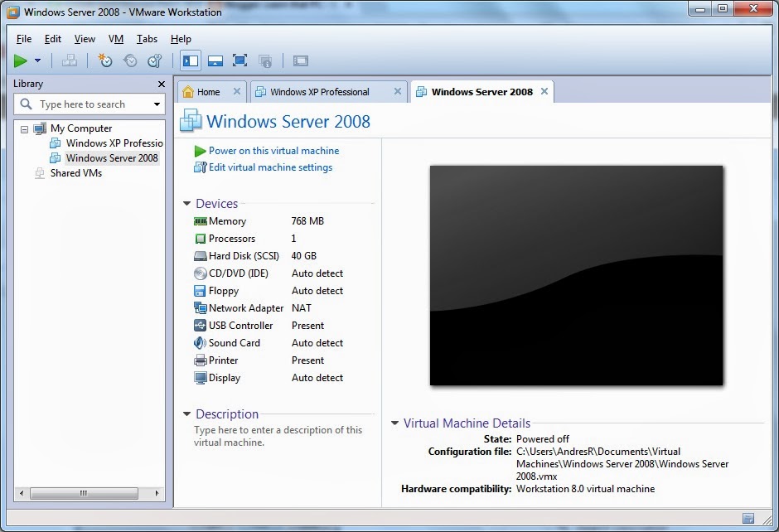Click the Sound Card speaker icon
Viewport: 779px width, 532px height.
201,343
